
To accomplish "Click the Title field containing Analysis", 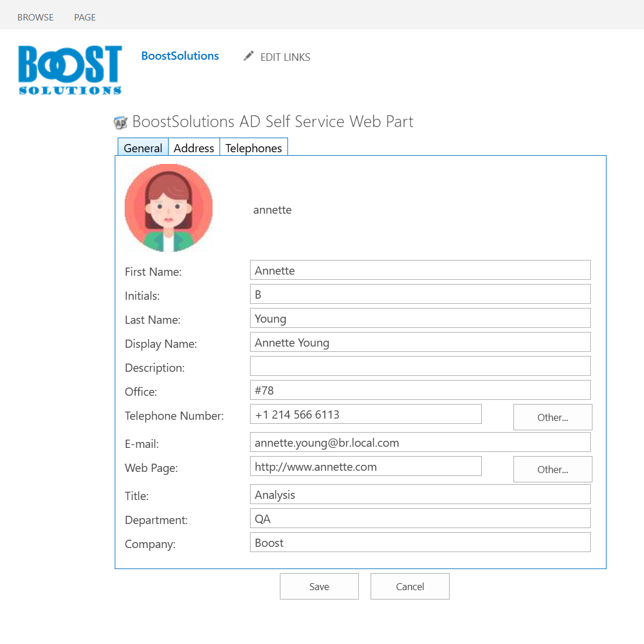I will [x=420, y=495].
